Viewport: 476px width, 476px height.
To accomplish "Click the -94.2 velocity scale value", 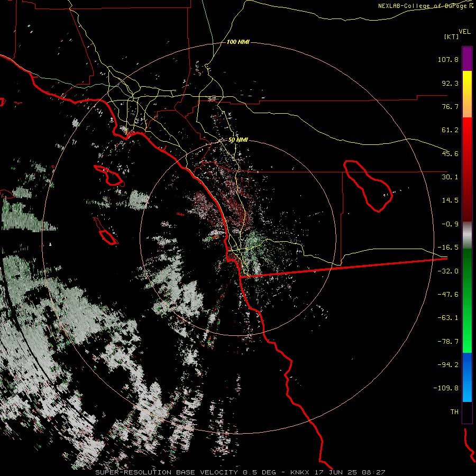I will pyautogui.click(x=448, y=364).
